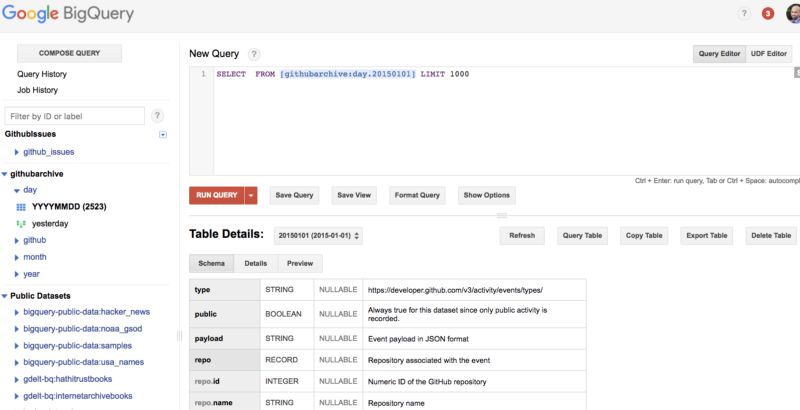
Task: Select the Details tab
Action: [256, 264]
